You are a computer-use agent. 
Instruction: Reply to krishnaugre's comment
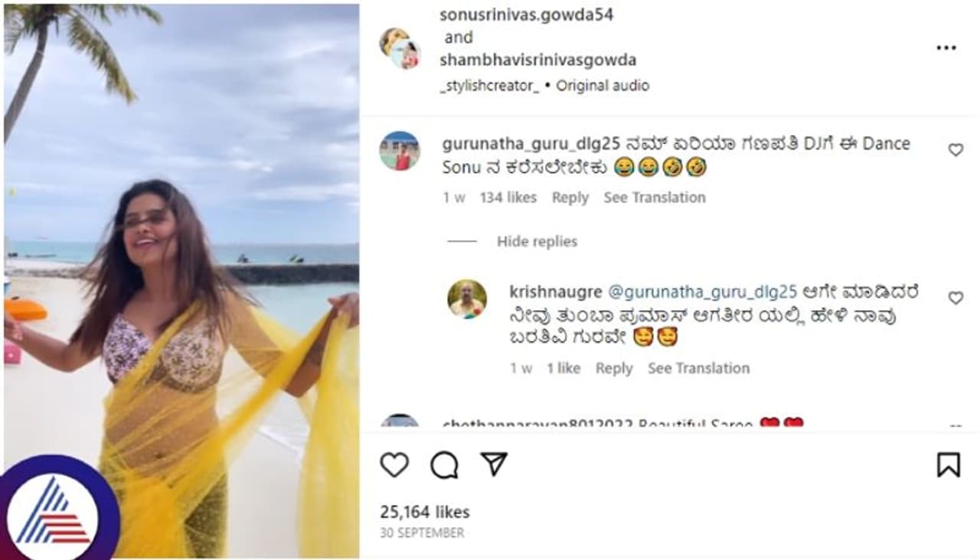click(x=614, y=368)
